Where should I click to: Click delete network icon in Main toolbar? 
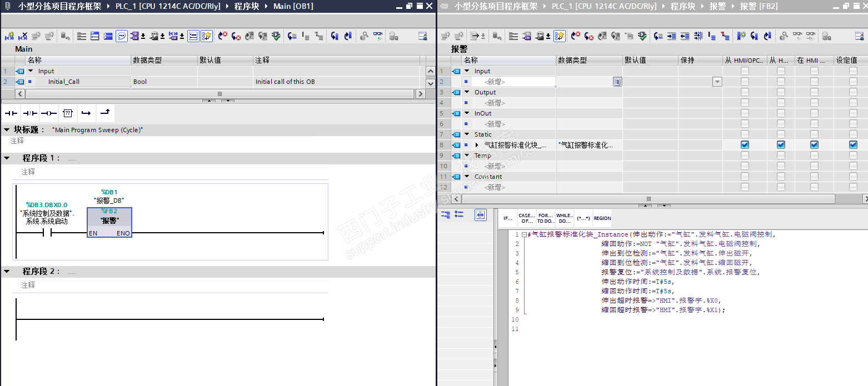click(23, 36)
